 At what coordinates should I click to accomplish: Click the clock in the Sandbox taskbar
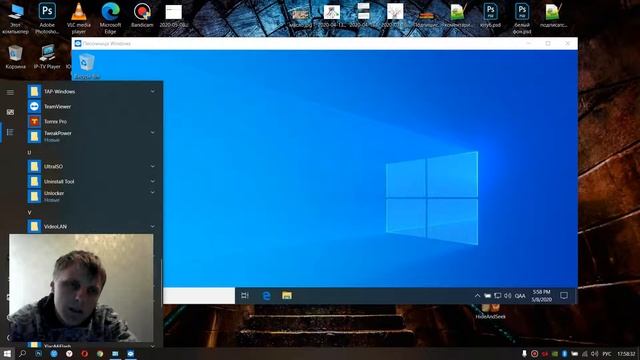point(542,296)
